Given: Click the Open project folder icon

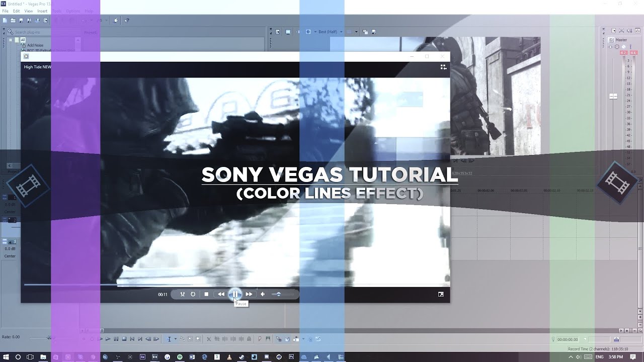Looking at the screenshot, I should 13,21.
